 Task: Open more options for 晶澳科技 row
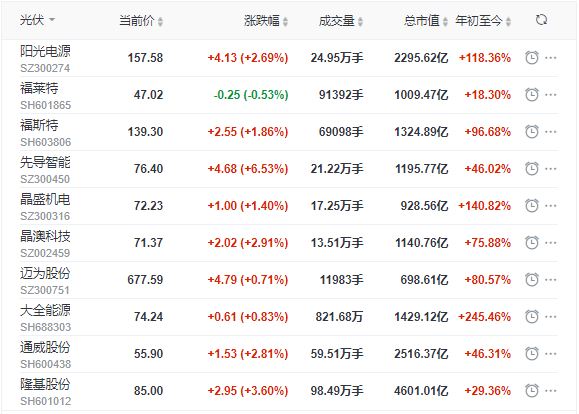[x=551, y=243]
